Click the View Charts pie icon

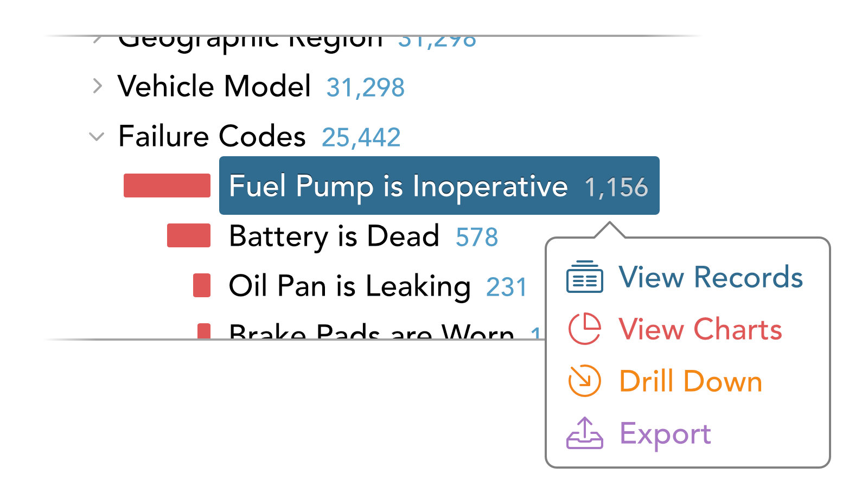click(x=584, y=329)
